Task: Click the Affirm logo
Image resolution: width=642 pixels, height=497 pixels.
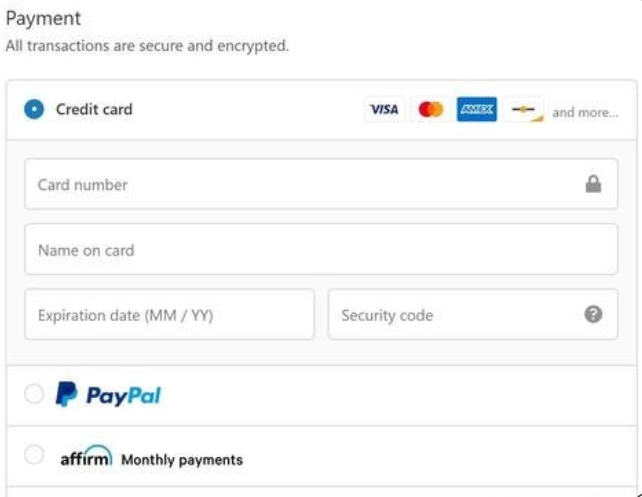Action: [x=86, y=456]
